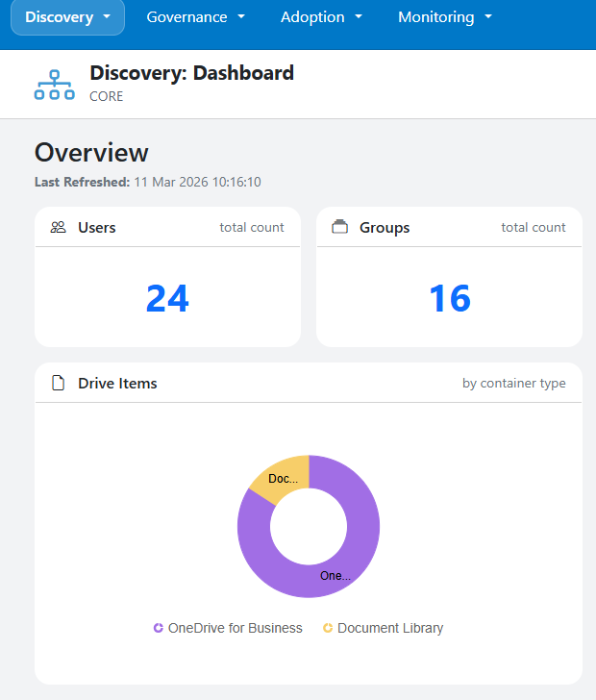Click the purple OneDrive legend marker icon

[159, 628]
